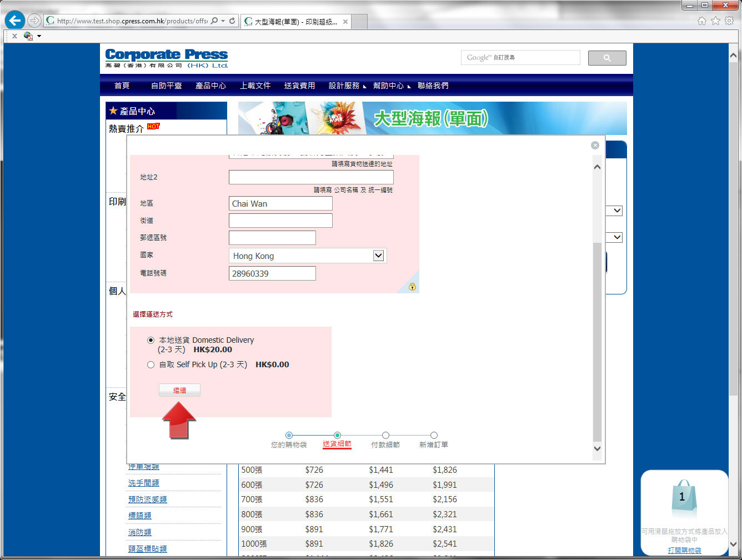The image size is (742, 560).
Task: Open the browser Tools gear icon
Action: point(729,21)
